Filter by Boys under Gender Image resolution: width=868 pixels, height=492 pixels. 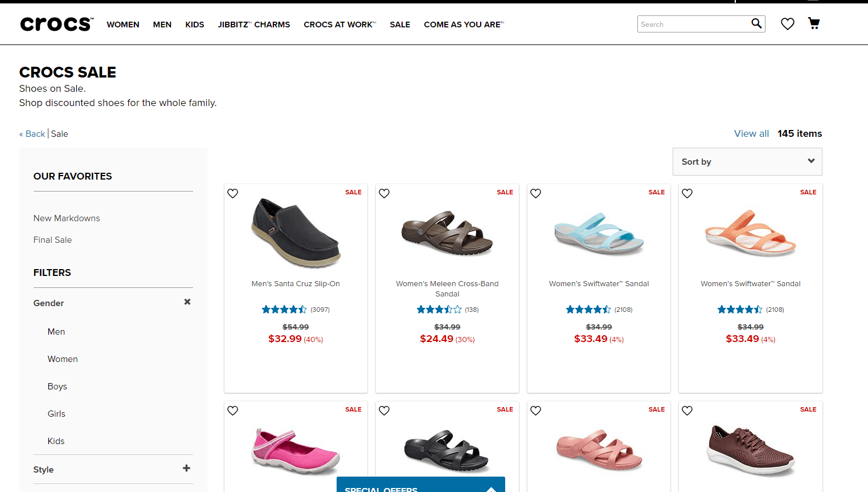click(x=58, y=387)
